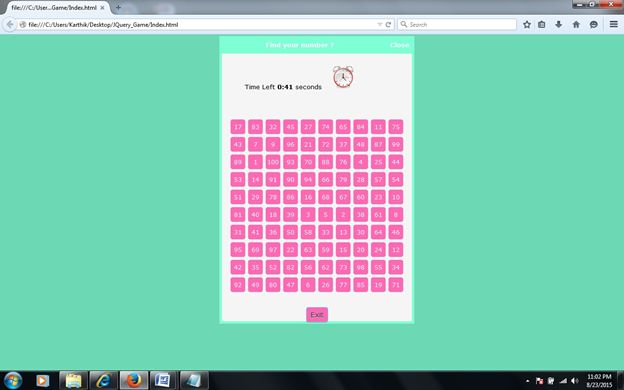Pick the number 45 tile

pyautogui.click(x=291, y=127)
